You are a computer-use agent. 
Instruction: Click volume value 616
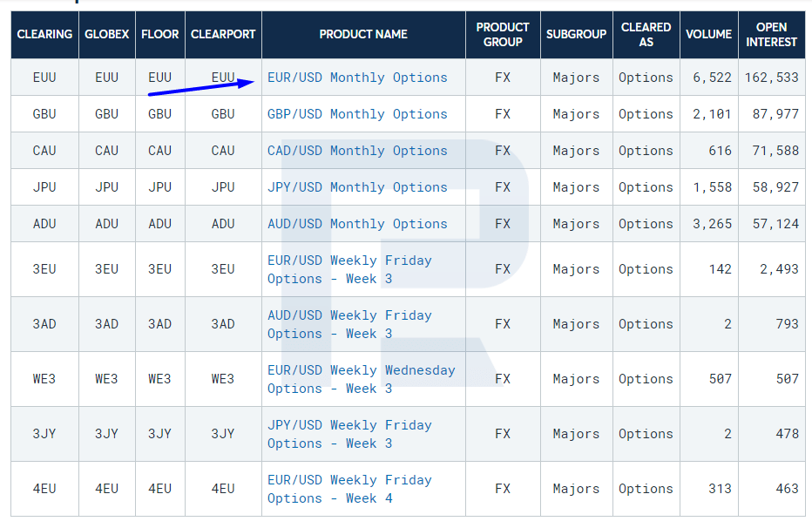(721, 151)
